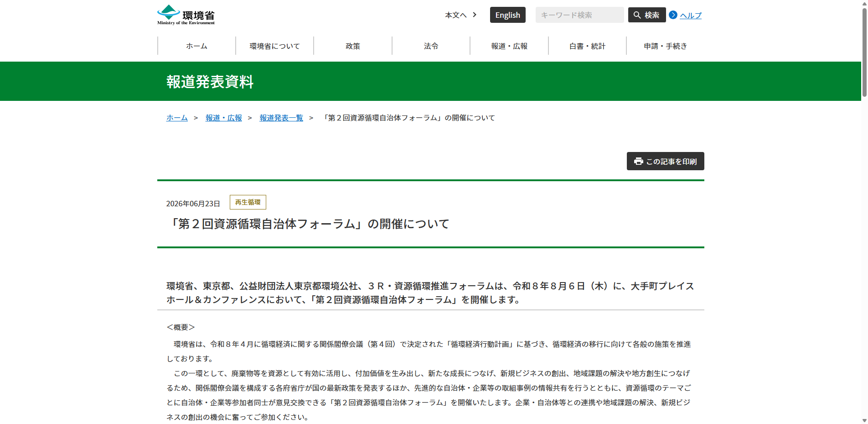Focus the キーワード検索 search field
This screenshot has width=868, height=424.
click(x=579, y=15)
